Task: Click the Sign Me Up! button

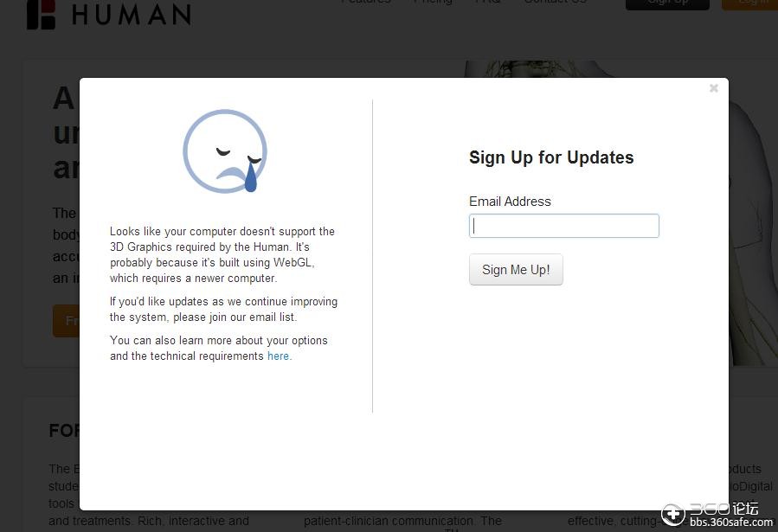Action: (x=516, y=270)
